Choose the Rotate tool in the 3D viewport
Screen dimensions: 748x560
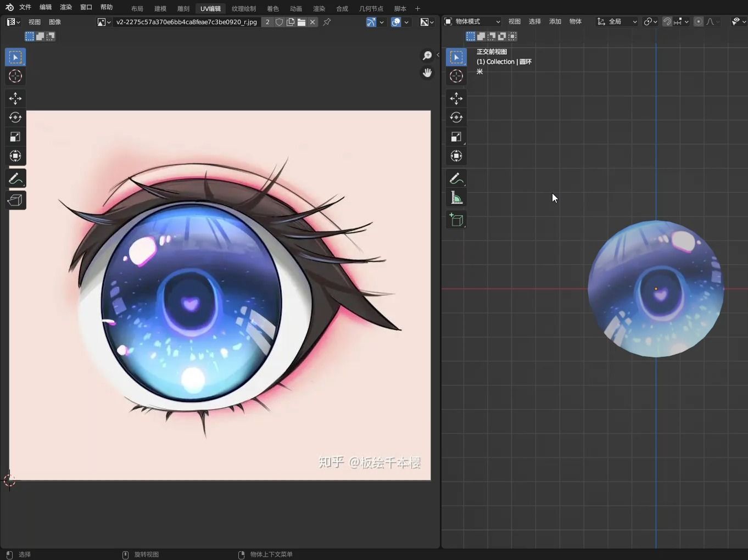click(x=456, y=117)
